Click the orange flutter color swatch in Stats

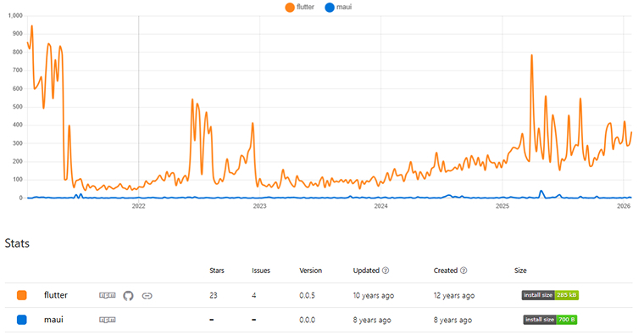(22, 295)
